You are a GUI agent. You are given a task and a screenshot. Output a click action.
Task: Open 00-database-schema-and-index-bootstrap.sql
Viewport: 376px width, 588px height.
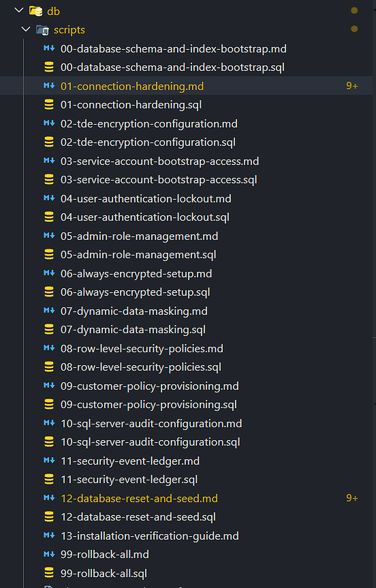tap(173, 67)
